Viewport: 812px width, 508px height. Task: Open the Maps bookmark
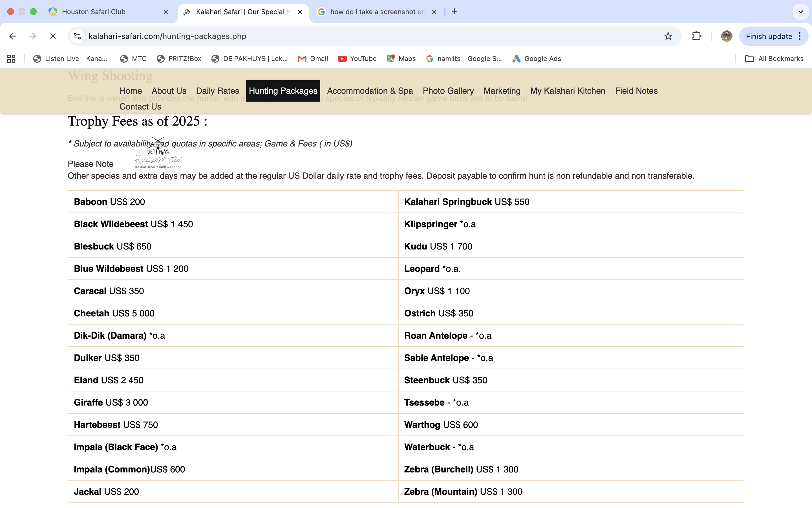pyautogui.click(x=401, y=59)
